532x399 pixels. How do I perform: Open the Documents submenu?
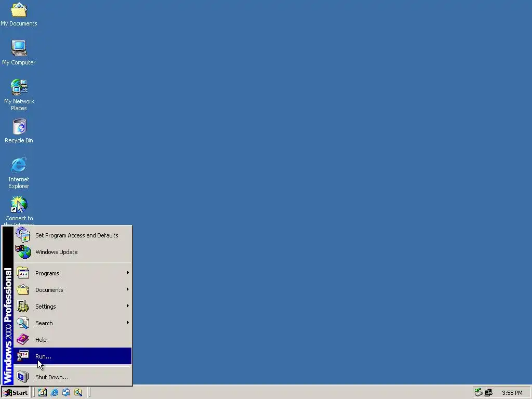coord(73,290)
